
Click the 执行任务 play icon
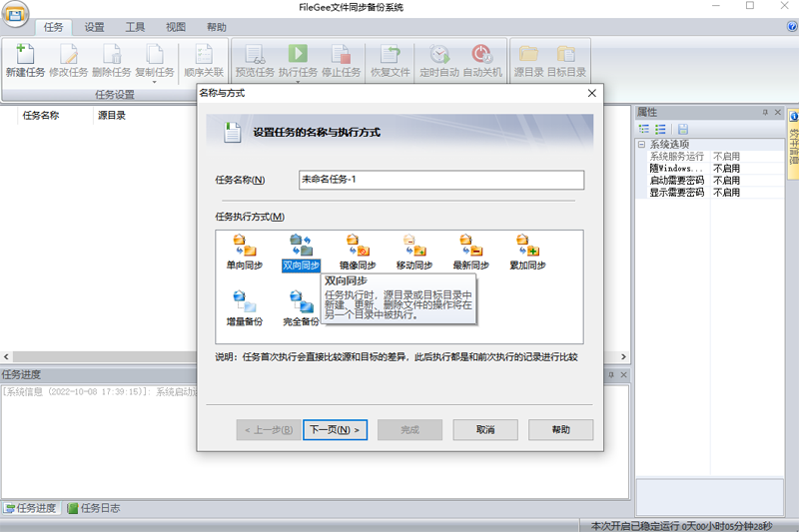pyautogui.click(x=298, y=54)
